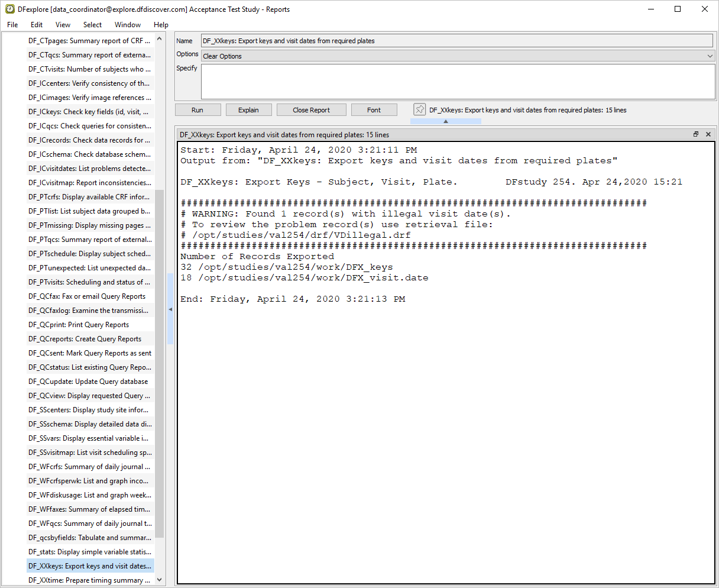The image size is (719, 588).
Task: Click the DFexplore app icon in title bar
Action: click(10, 9)
